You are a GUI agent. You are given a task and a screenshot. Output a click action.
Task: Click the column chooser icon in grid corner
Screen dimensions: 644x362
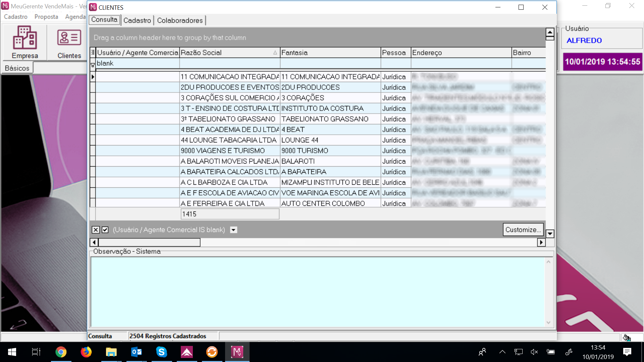tap(93, 53)
